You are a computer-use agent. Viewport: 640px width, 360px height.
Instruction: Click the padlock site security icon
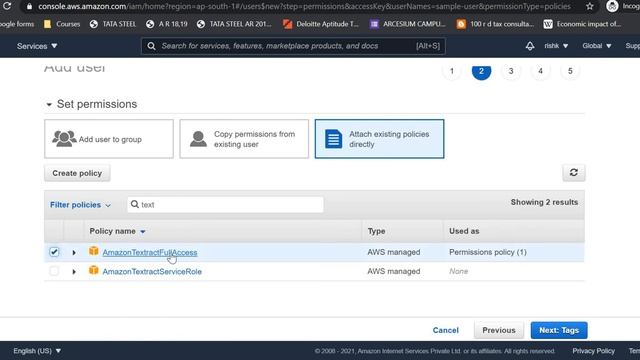(x=29, y=6)
